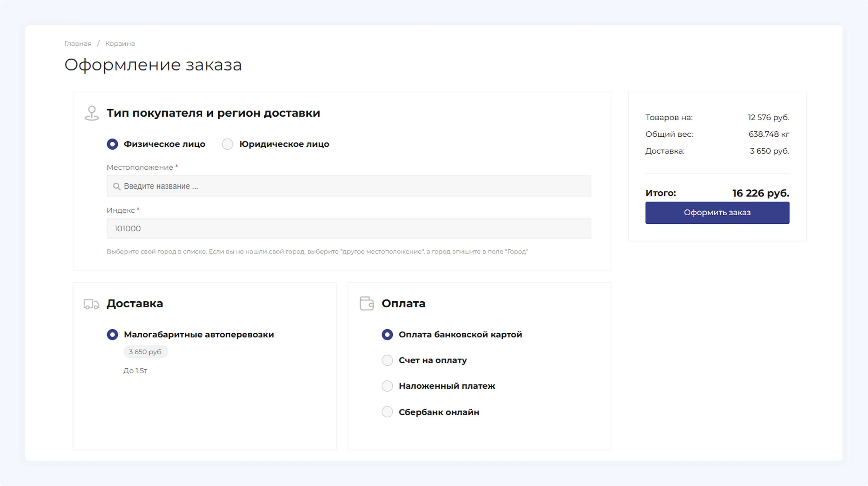Click the 3 650 руб. delivery price badge
Image resolution: width=868 pixels, height=486 pixels.
point(146,352)
